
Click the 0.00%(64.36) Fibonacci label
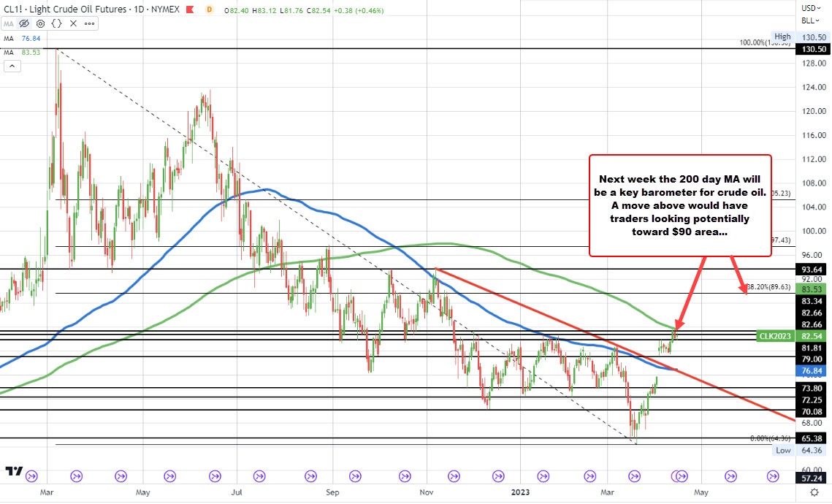click(770, 438)
